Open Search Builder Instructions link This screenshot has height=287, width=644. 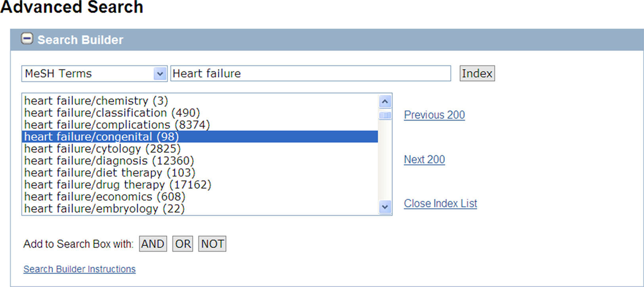coord(79,269)
